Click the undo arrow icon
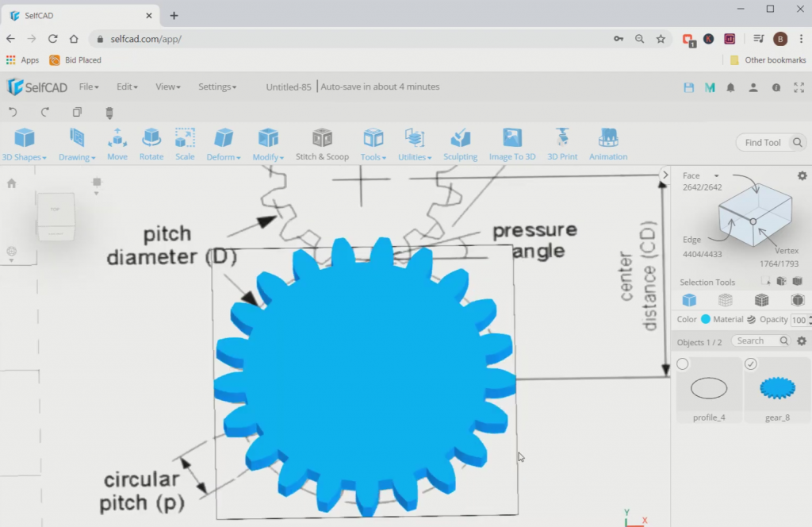812x527 pixels. pyautogui.click(x=13, y=112)
